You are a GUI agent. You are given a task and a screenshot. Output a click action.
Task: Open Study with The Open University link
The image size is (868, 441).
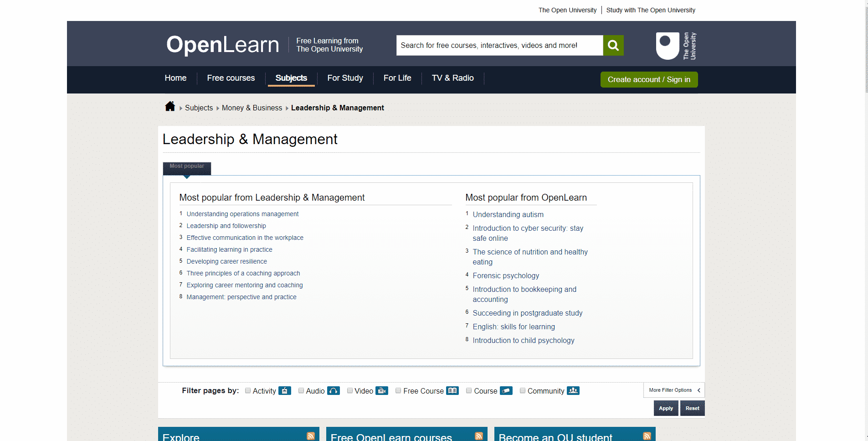[651, 10]
